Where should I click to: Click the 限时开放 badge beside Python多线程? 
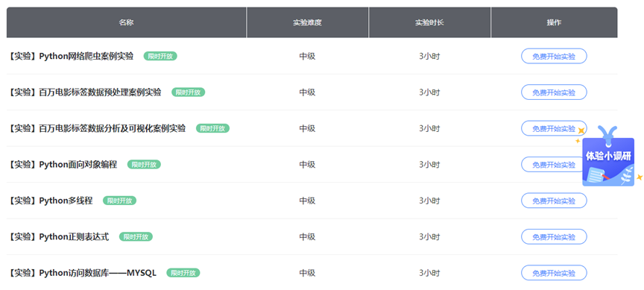[x=119, y=201]
